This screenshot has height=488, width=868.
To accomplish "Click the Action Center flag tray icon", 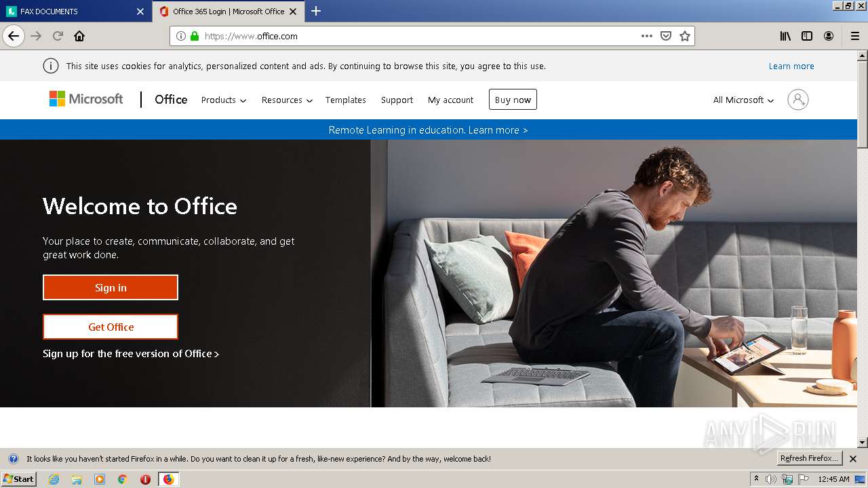I will pyautogui.click(x=804, y=479).
